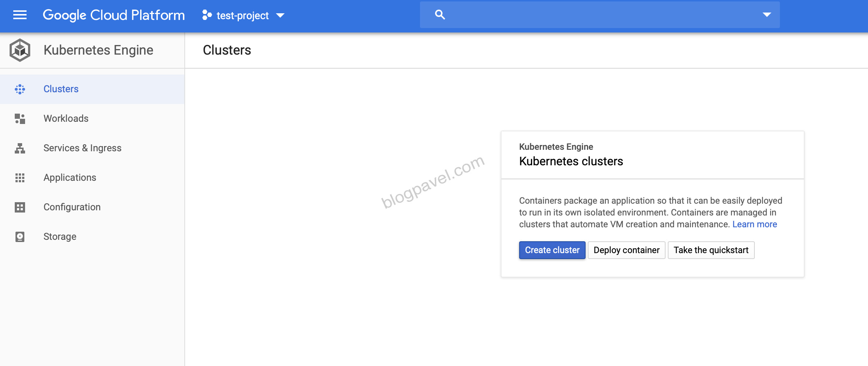
Task: Open the hamburger navigation menu
Action: coord(20,15)
